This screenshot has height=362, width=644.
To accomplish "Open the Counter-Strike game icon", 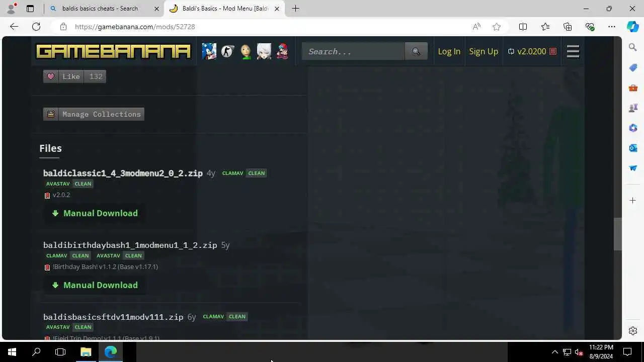I will (227, 51).
